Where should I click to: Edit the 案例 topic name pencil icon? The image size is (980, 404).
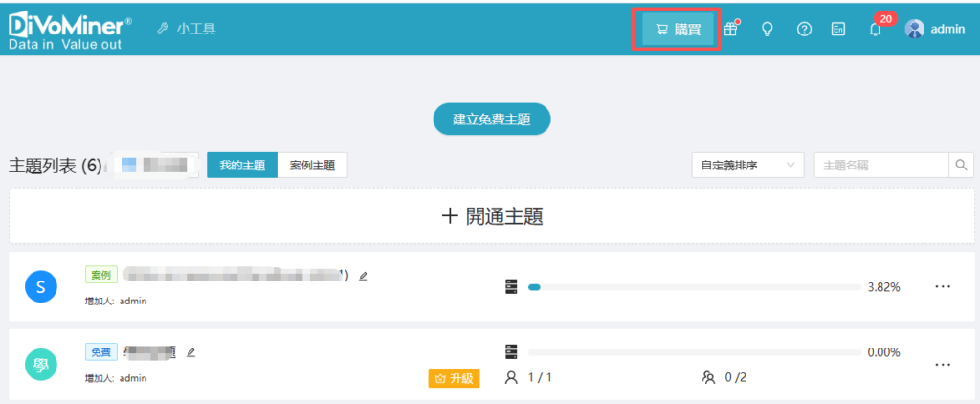coord(363,276)
